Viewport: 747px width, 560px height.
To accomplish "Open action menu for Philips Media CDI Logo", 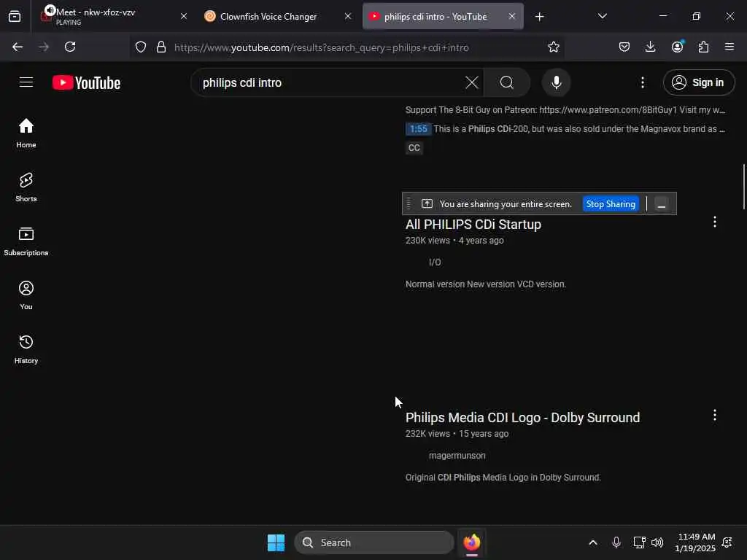I will click(x=714, y=415).
